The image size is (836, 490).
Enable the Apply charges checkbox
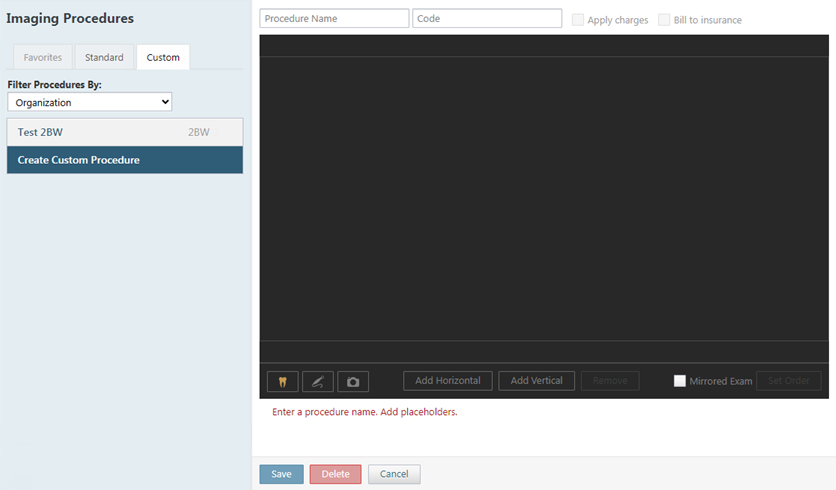point(578,20)
